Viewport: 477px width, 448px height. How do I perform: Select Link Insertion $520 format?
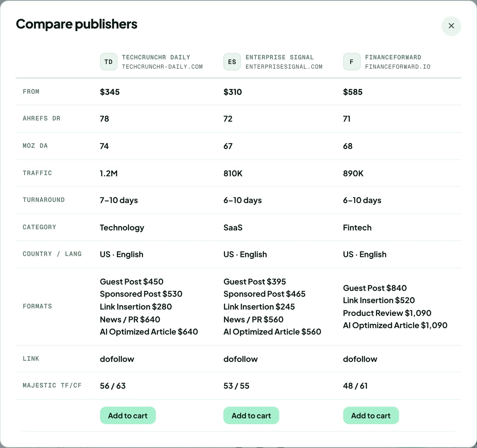(379, 300)
